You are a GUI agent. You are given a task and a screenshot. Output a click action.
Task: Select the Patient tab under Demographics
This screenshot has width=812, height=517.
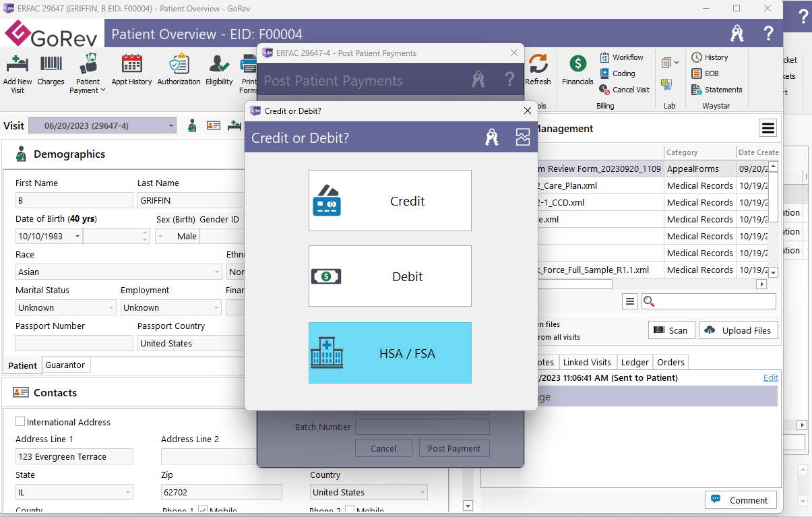[x=23, y=365]
